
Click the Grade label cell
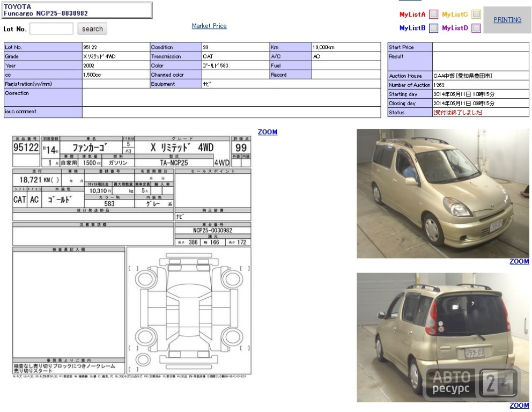tap(43, 56)
